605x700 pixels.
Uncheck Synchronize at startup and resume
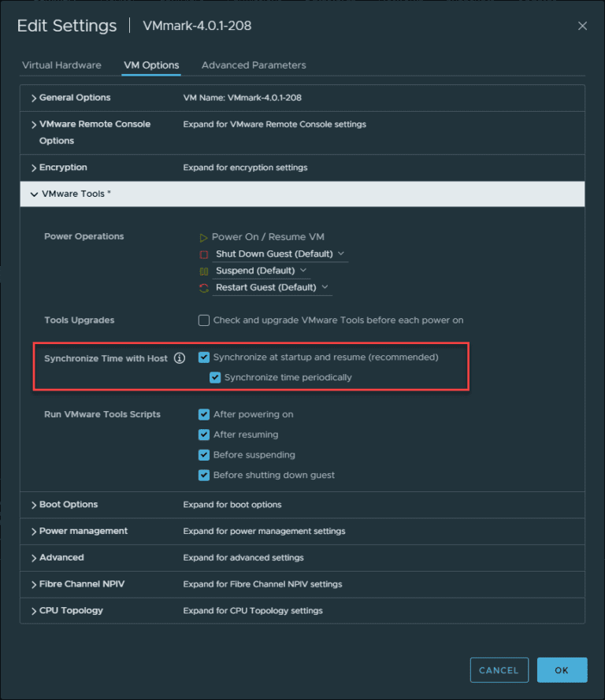click(x=203, y=357)
